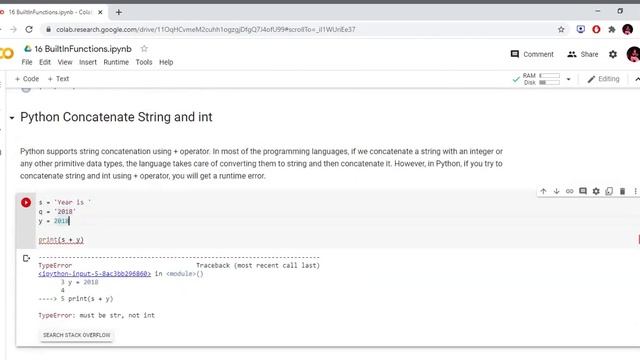
Task: Open the Help menu
Action: 166,62
